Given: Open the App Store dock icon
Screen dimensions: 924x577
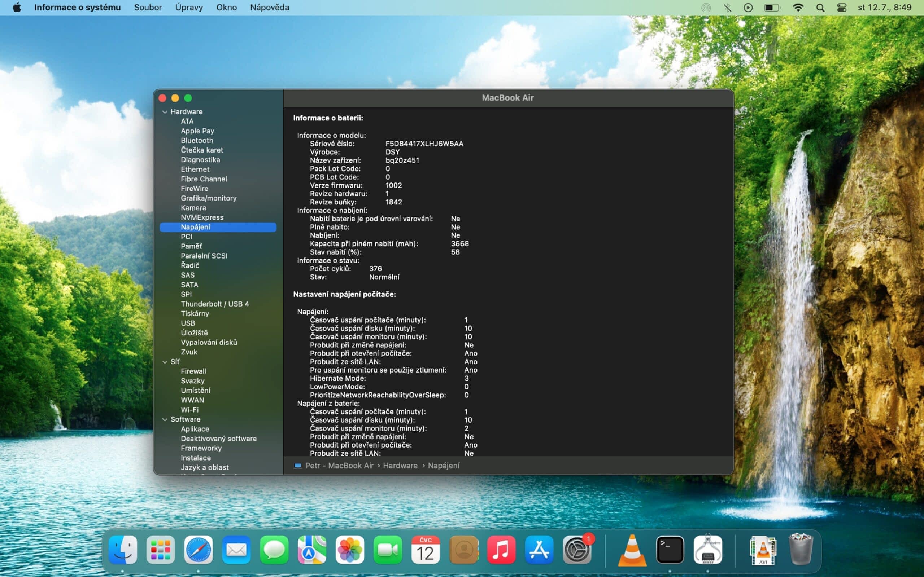Looking at the screenshot, I should [x=539, y=550].
